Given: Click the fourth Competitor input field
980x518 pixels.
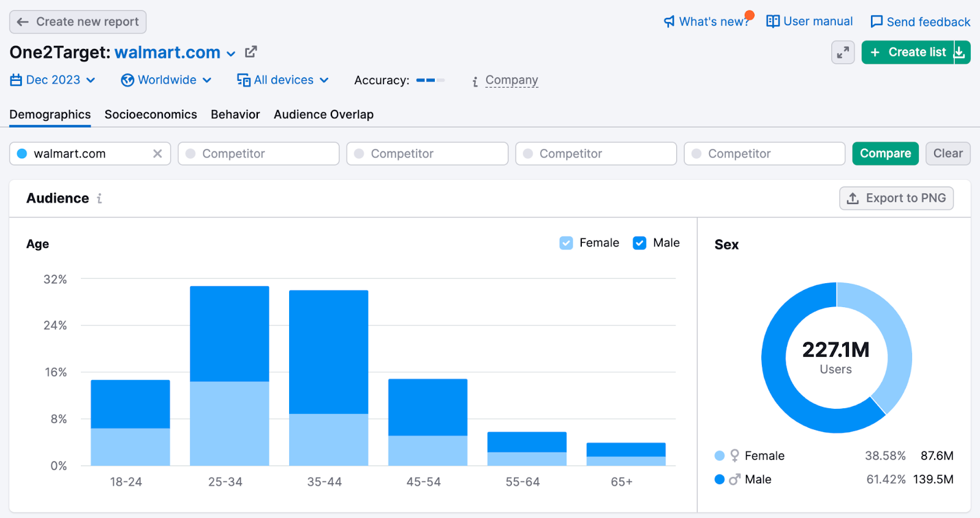Looking at the screenshot, I should (764, 154).
